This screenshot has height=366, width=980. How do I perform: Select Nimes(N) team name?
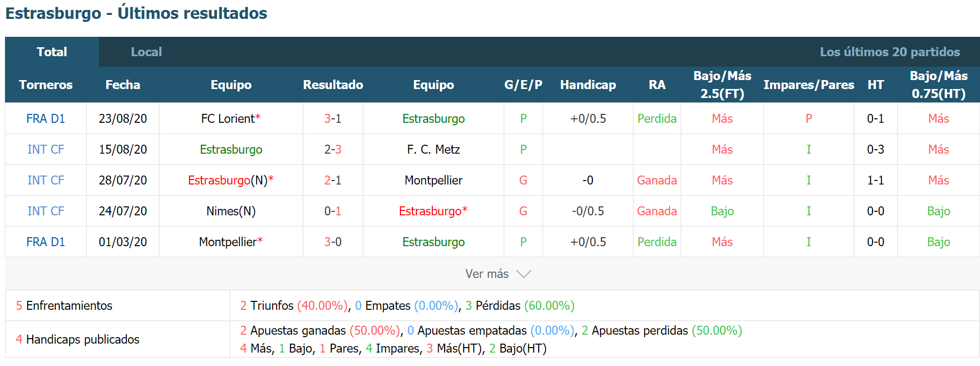(x=231, y=211)
